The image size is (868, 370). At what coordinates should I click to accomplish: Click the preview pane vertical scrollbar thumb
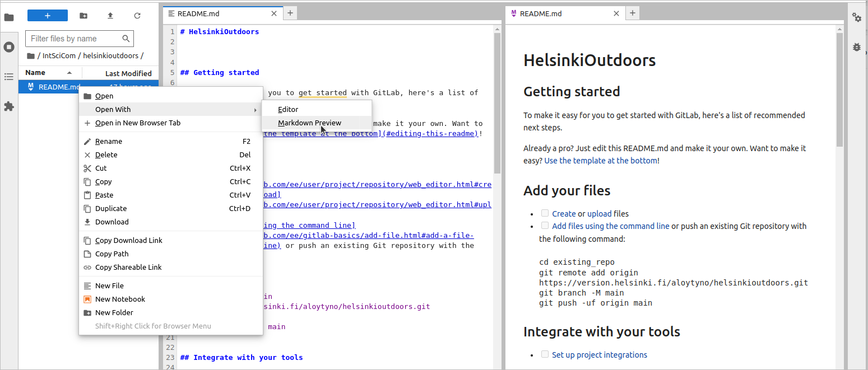(839, 90)
